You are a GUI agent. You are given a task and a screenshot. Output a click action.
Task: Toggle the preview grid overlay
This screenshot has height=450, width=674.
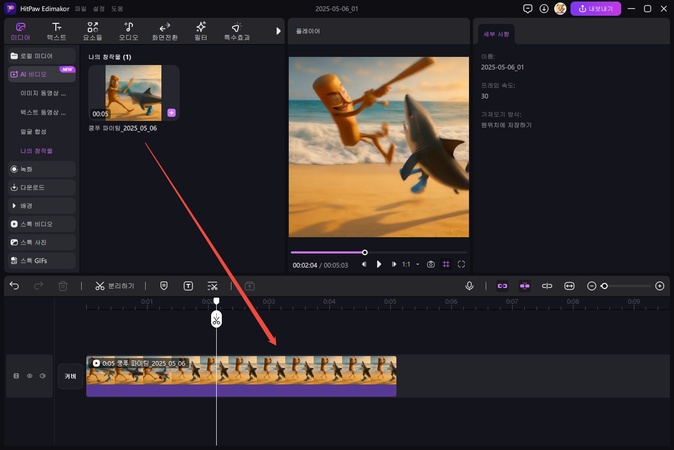[446, 264]
